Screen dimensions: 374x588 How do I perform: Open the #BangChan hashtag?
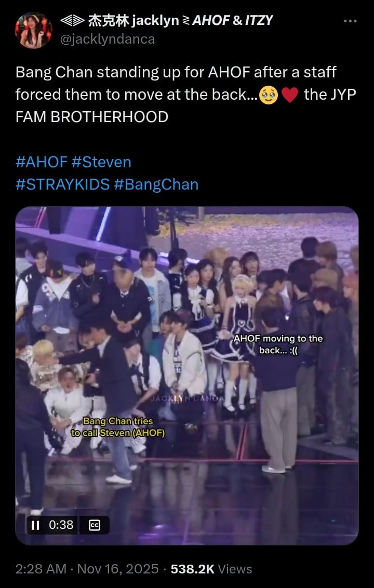pyautogui.click(x=156, y=184)
